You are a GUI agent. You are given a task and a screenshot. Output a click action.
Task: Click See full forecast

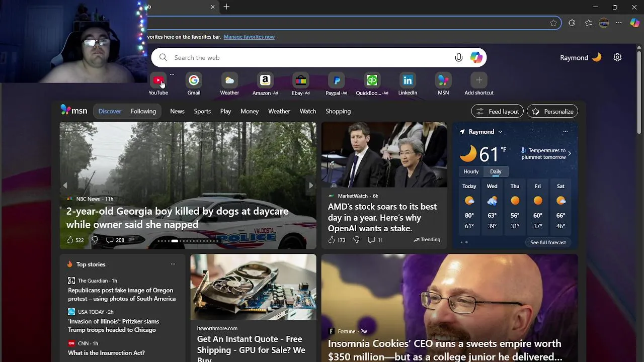pos(548,242)
